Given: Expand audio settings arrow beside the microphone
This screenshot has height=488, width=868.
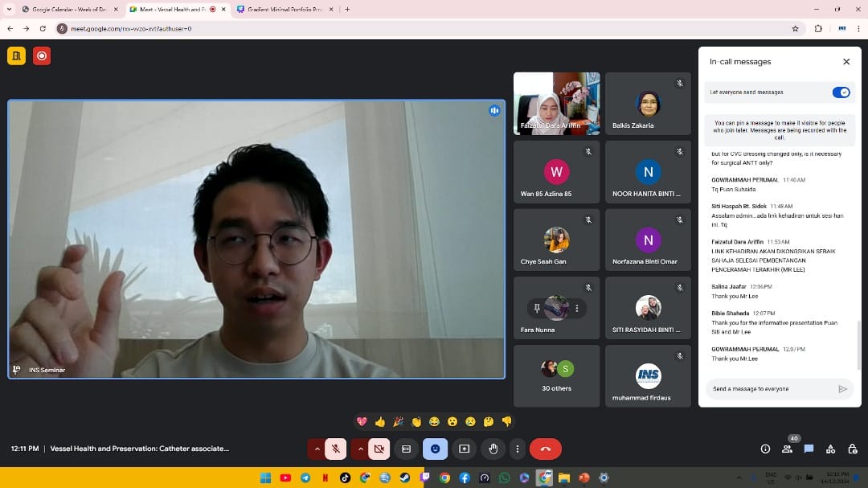Looking at the screenshot, I should click(317, 449).
